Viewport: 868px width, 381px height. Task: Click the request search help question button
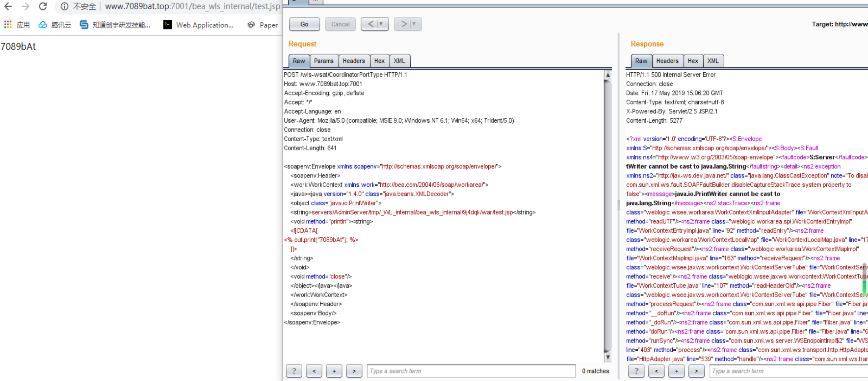click(294, 371)
